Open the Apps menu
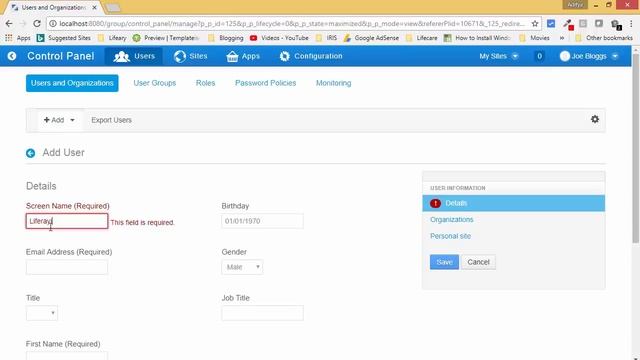 pos(243,56)
